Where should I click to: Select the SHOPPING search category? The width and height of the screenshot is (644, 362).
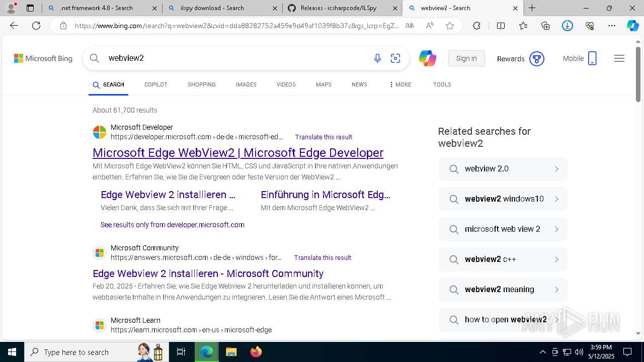pyautogui.click(x=202, y=84)
